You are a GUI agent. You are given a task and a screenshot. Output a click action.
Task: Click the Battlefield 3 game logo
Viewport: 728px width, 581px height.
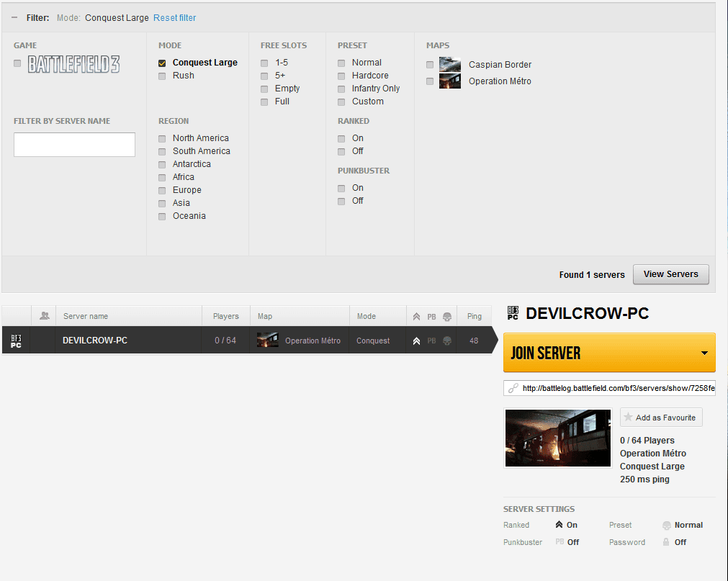tap(73, 64)
